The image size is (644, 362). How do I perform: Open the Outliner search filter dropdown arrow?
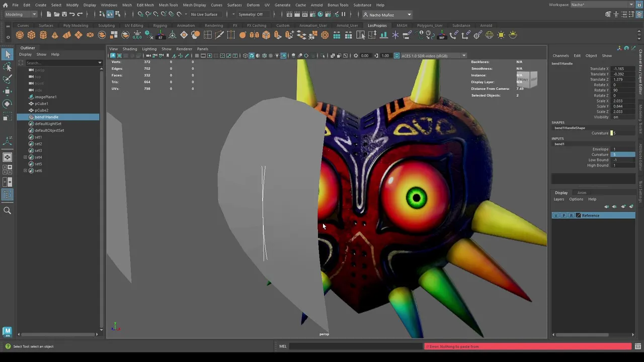100,63
